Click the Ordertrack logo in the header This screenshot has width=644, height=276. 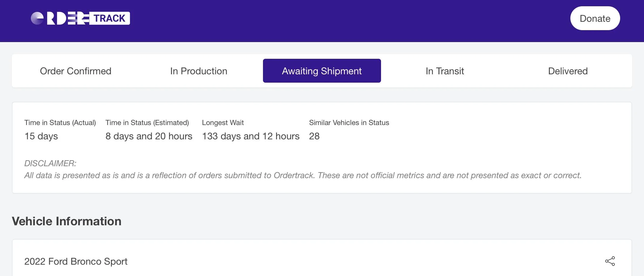pos(80,18)
